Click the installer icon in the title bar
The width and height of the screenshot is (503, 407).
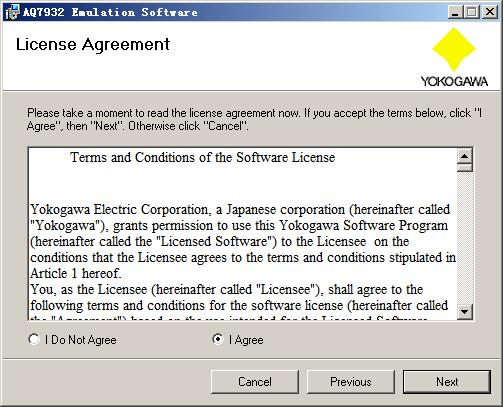pos(12,12)
